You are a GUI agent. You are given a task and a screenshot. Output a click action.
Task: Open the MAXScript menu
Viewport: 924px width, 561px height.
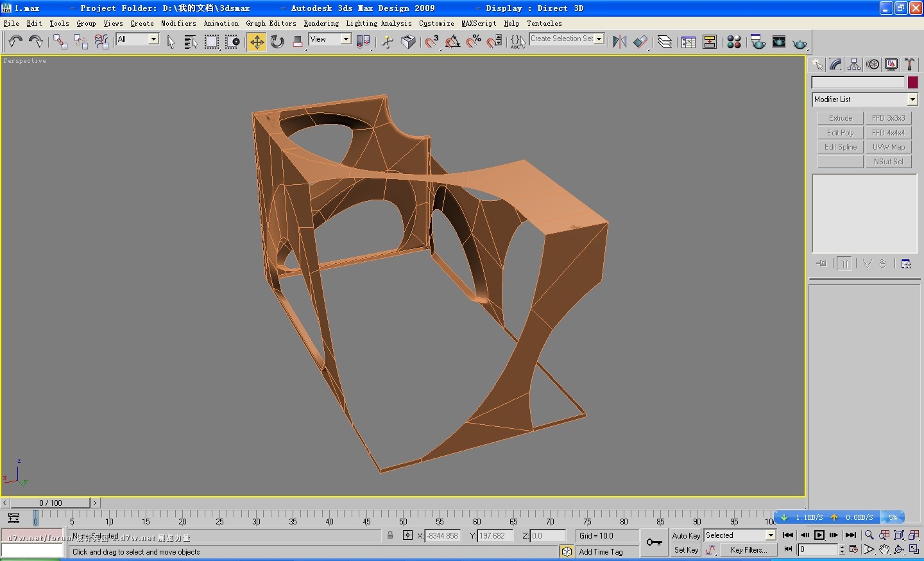(479, 23)
